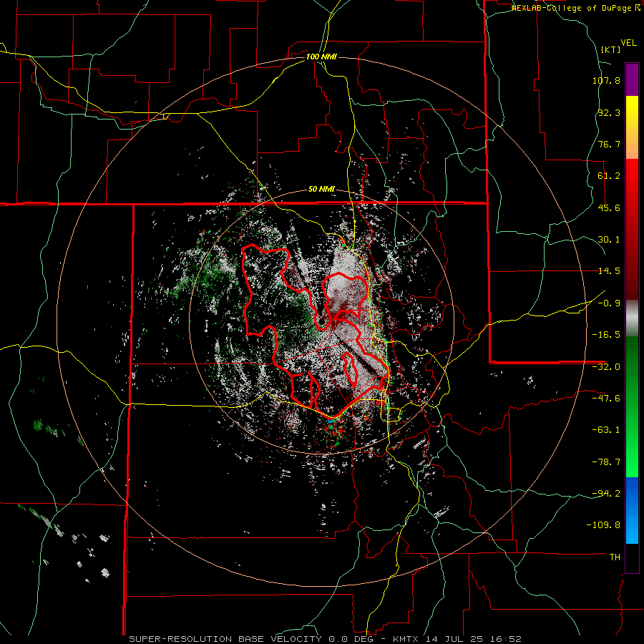Click the green segment of velocity color bar
The image size is (644, 644).
tap(632, 406)
